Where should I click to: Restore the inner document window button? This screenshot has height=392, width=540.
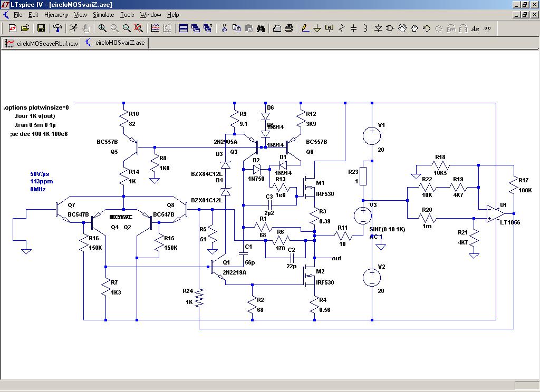point(525,15)
